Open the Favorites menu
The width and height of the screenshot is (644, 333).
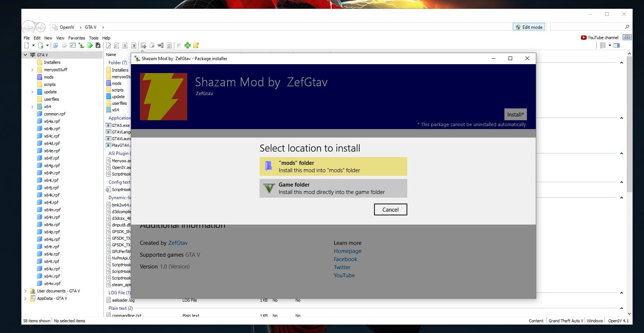click(76, 38)
